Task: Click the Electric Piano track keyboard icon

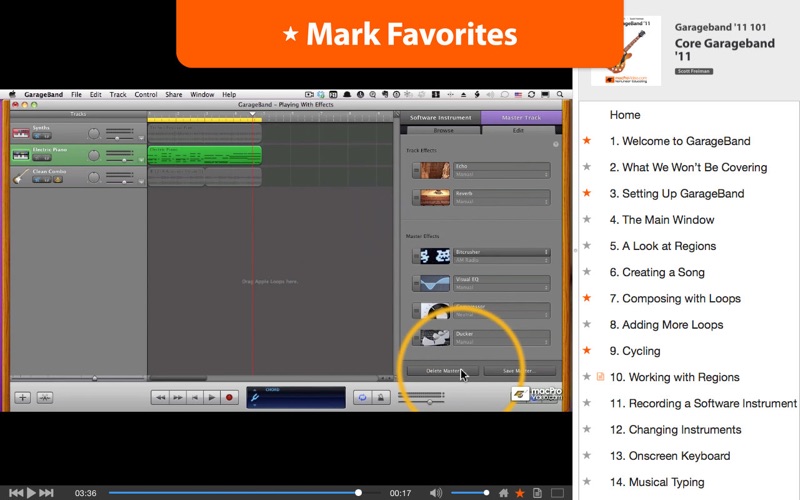Action: pos(21,155)
